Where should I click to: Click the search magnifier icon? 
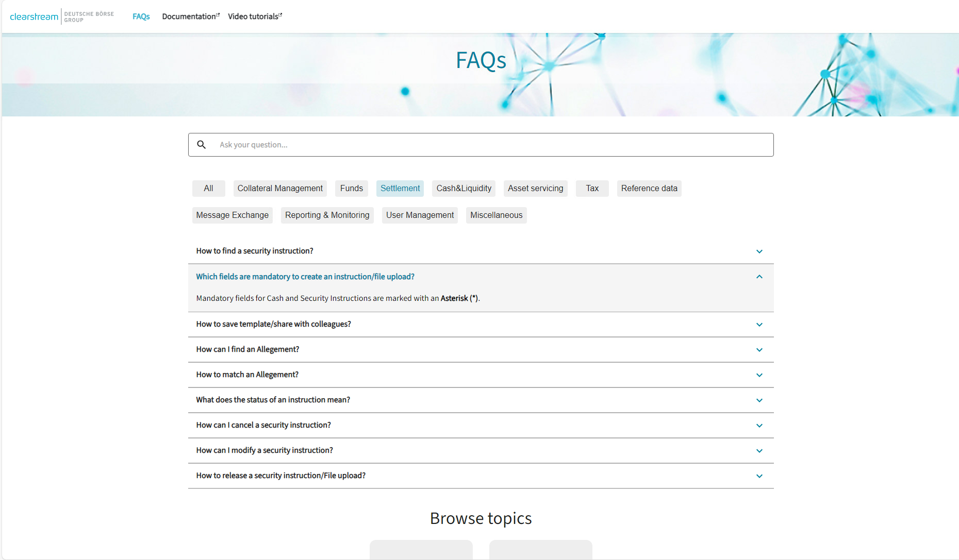coord(201,145)
